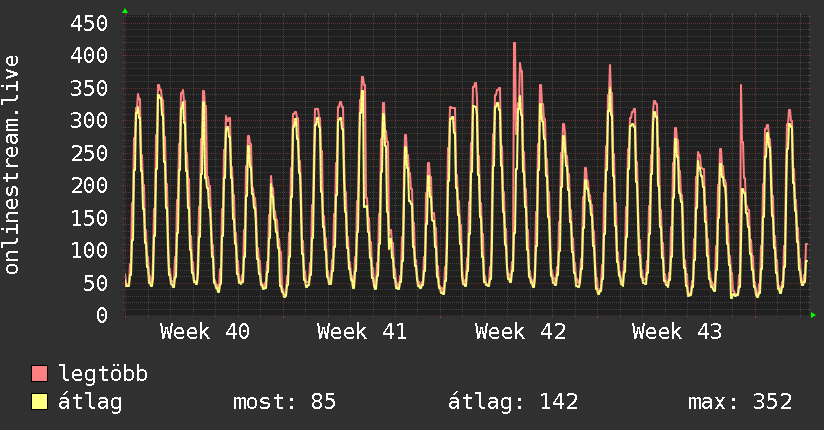Click the 350 y-axis tick label
Screen dimensions: 824x430
click(89, 88)
